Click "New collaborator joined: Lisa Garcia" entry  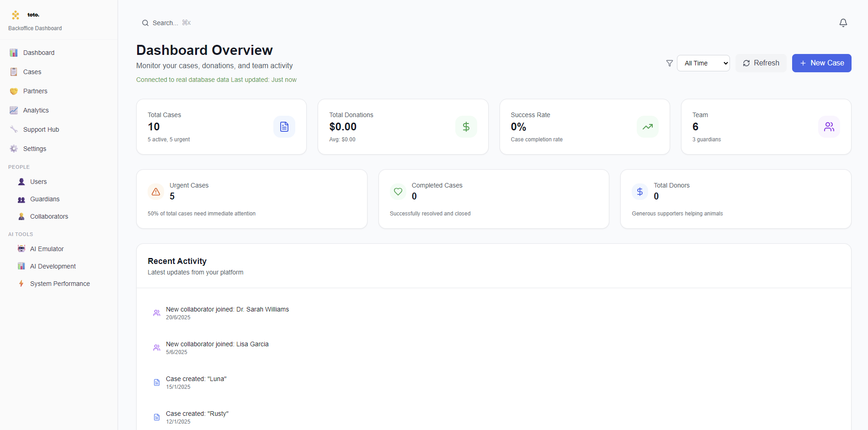click(217, 344)
